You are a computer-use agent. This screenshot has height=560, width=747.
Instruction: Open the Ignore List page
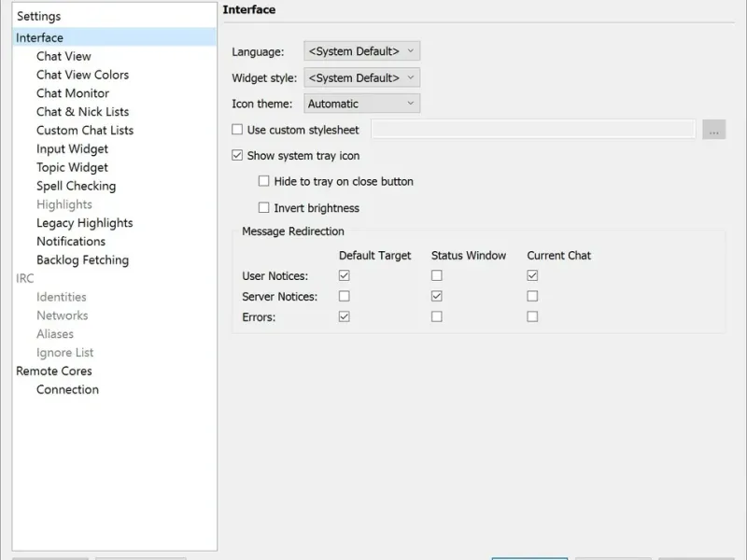click(64, 353)
